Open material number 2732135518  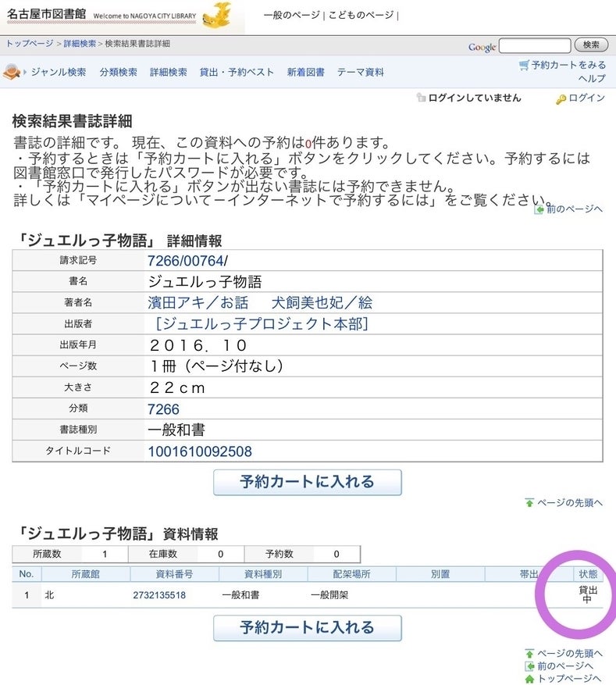(159, 595)
